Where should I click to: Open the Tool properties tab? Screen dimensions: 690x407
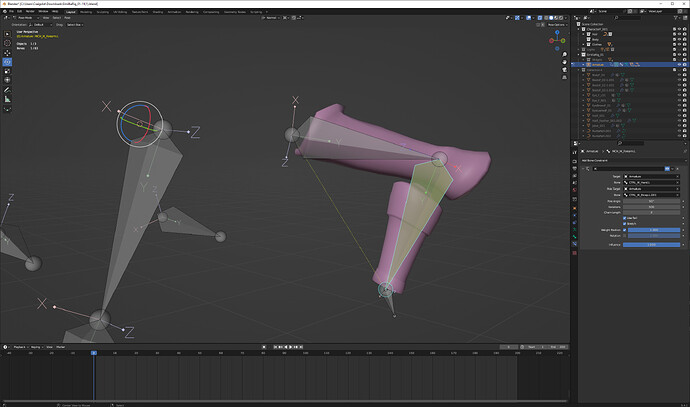point(574,152)
